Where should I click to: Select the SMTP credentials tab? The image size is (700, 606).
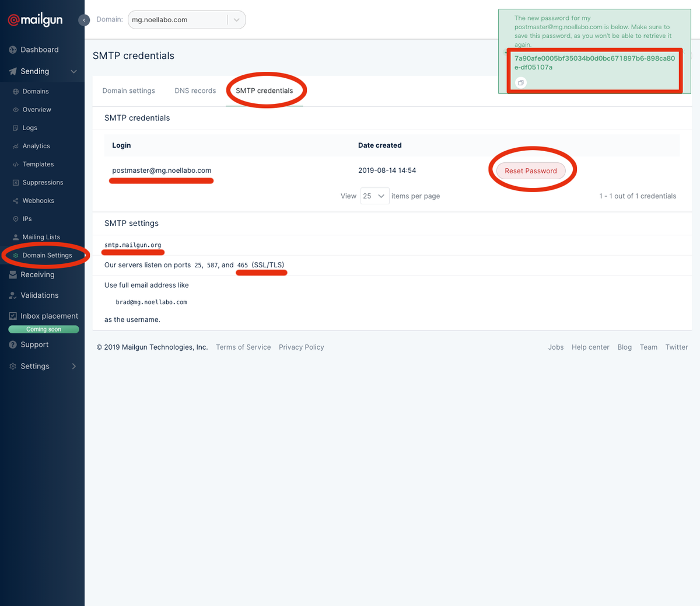[264, 90]
